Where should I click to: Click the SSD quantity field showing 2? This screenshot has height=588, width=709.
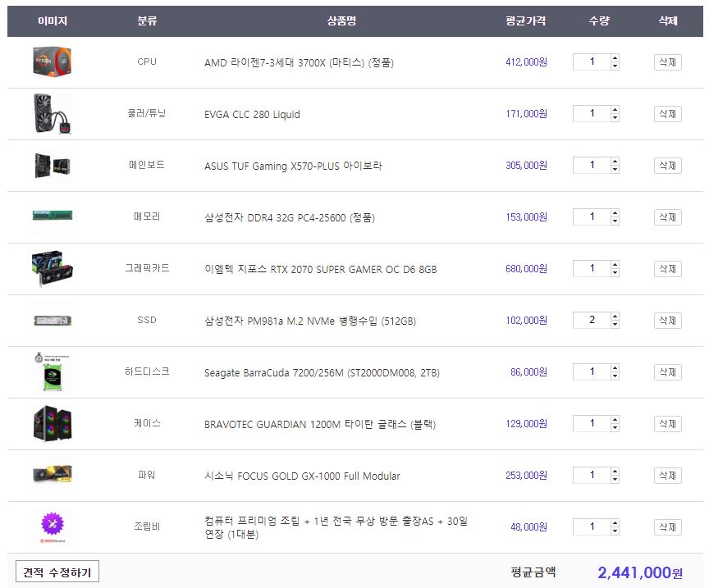point(592,321)
